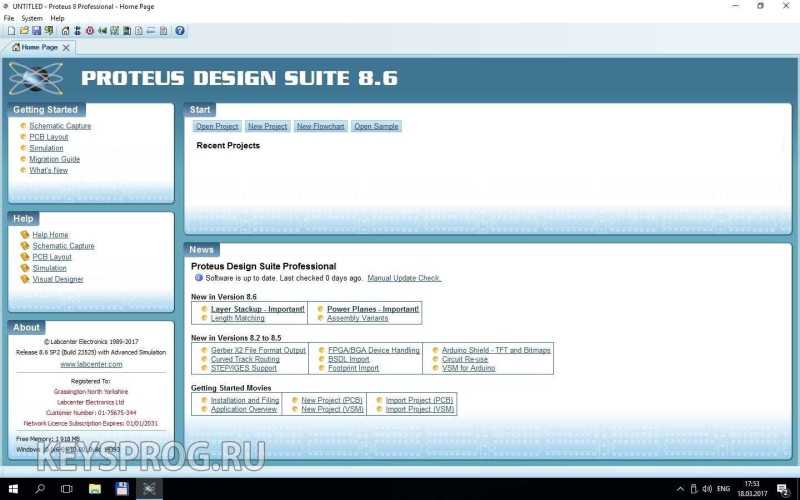Open Simulation link in Help panel
Screen dimensions: 800x500
point(49,268)
